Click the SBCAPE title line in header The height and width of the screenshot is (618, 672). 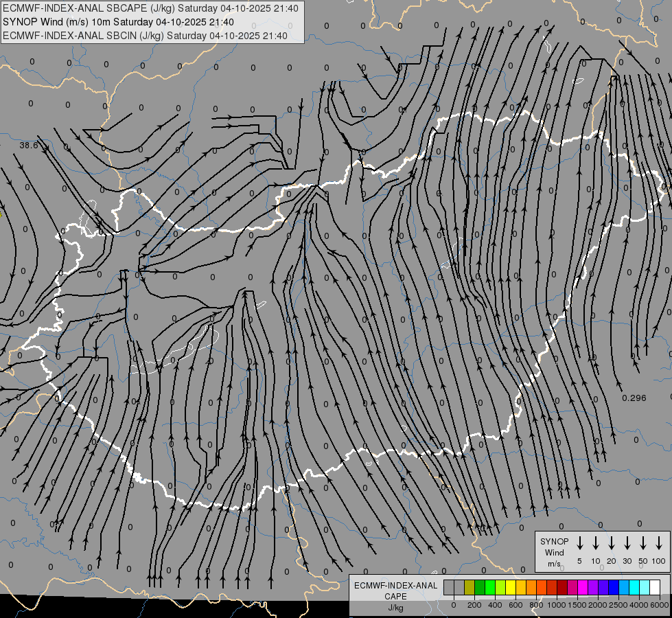click(x=150, y=8)
